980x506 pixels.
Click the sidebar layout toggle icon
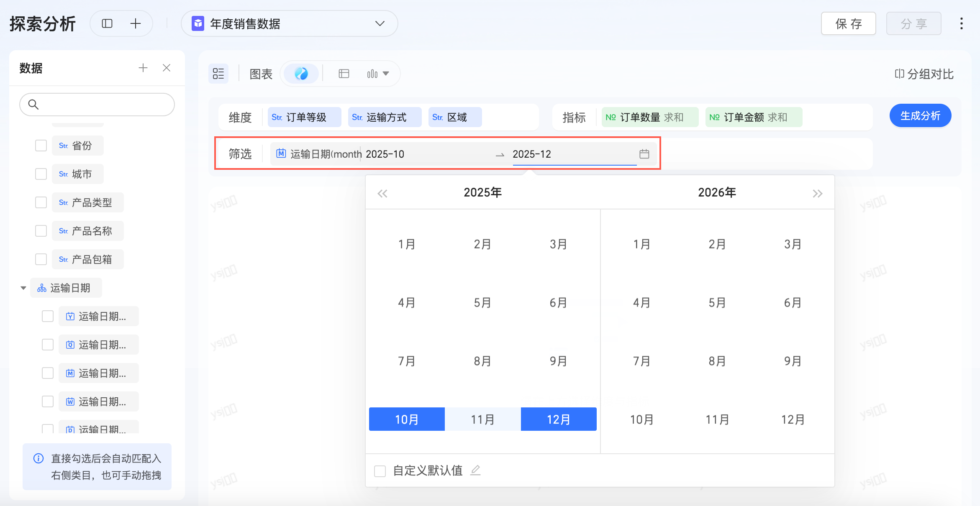pos(107,23)
